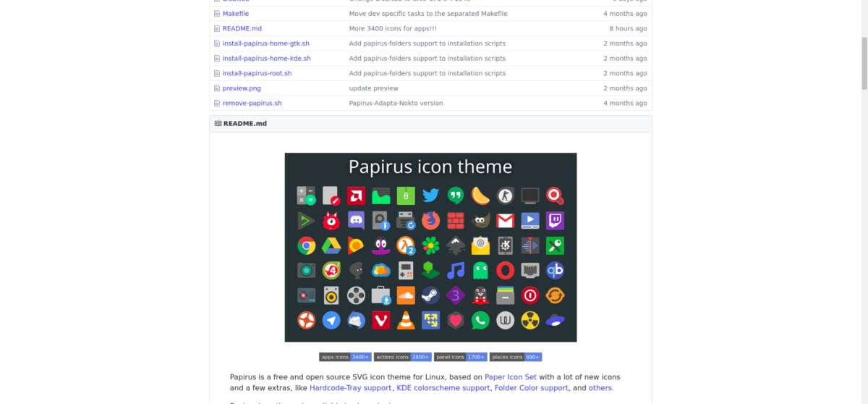The height and width of the screenshot is (404, 868).
Task: Click the GIMP mascot icon
Action: (480, 220)
